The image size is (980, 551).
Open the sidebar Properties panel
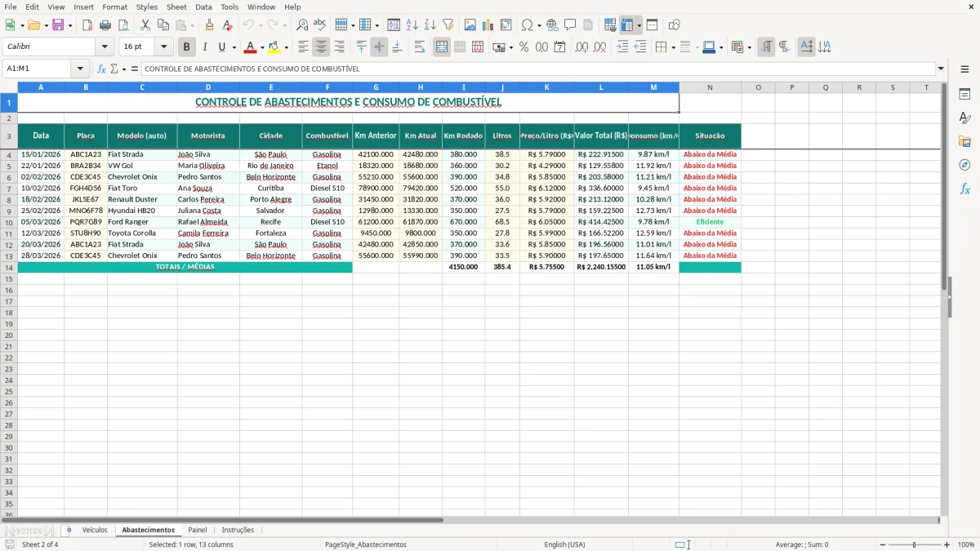(x=964, y=95)
